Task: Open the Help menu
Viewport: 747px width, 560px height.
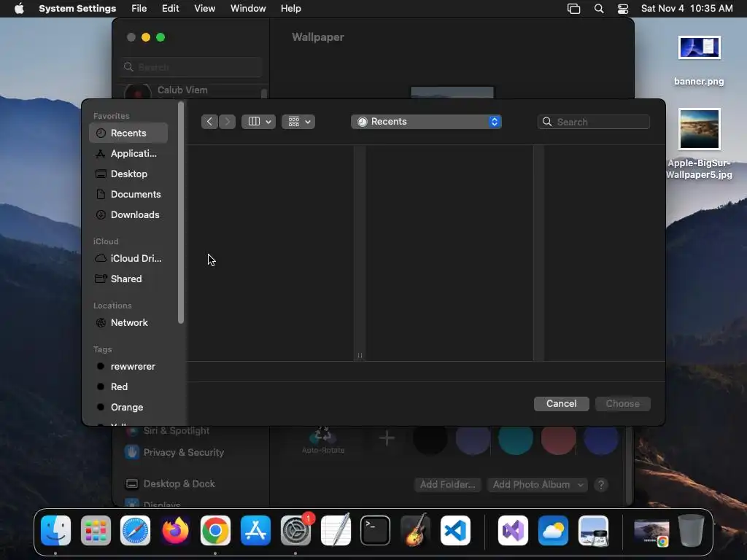Action: tap(290, 9)
